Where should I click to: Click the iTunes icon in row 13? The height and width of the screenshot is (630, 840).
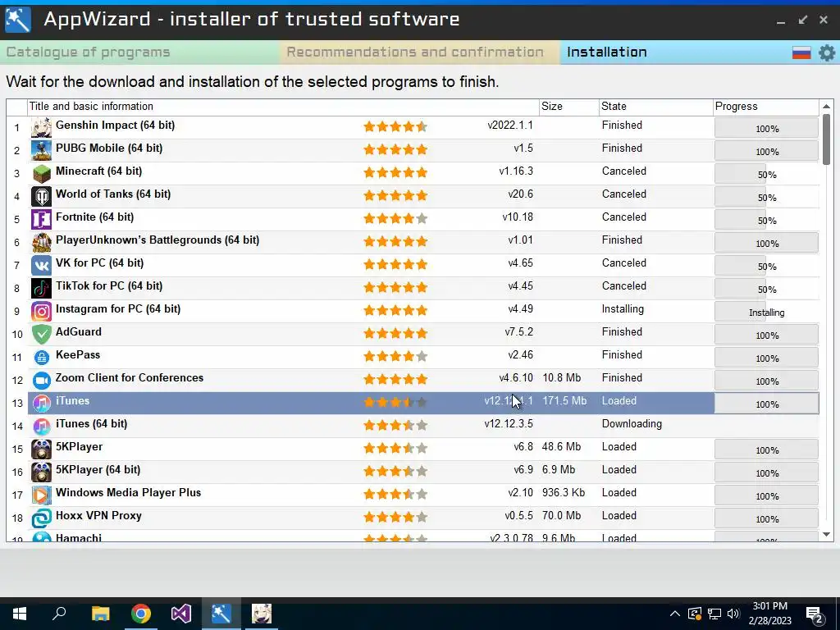pos(41,404)
